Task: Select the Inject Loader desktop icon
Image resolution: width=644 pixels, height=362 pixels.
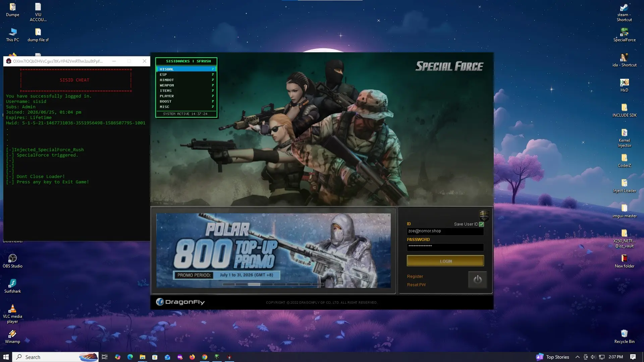Action: (x=624, y=186)
